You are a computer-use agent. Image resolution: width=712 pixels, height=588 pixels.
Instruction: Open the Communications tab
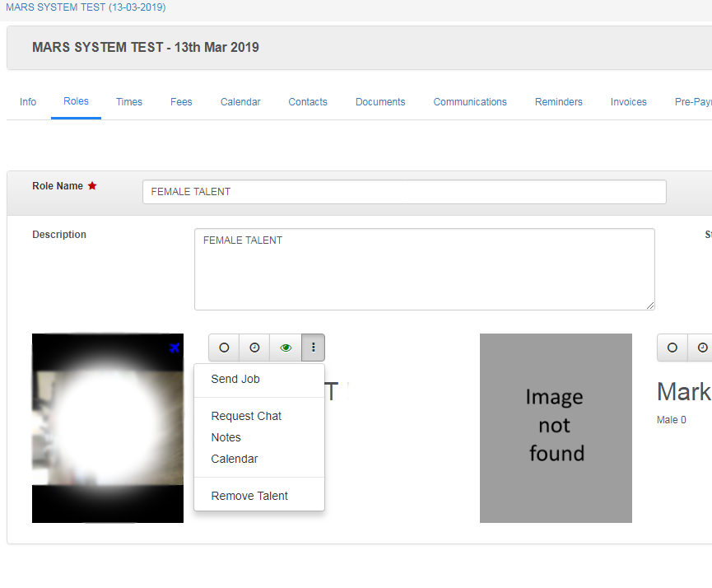pos(470,102)
